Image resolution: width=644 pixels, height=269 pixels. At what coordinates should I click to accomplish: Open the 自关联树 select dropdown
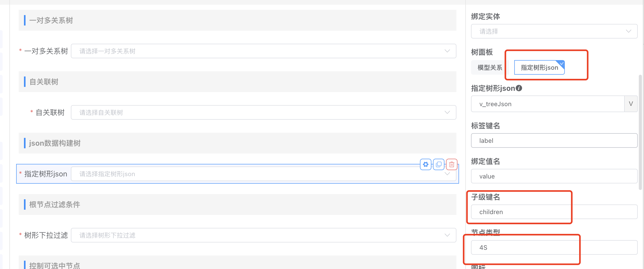pos(263,112)
